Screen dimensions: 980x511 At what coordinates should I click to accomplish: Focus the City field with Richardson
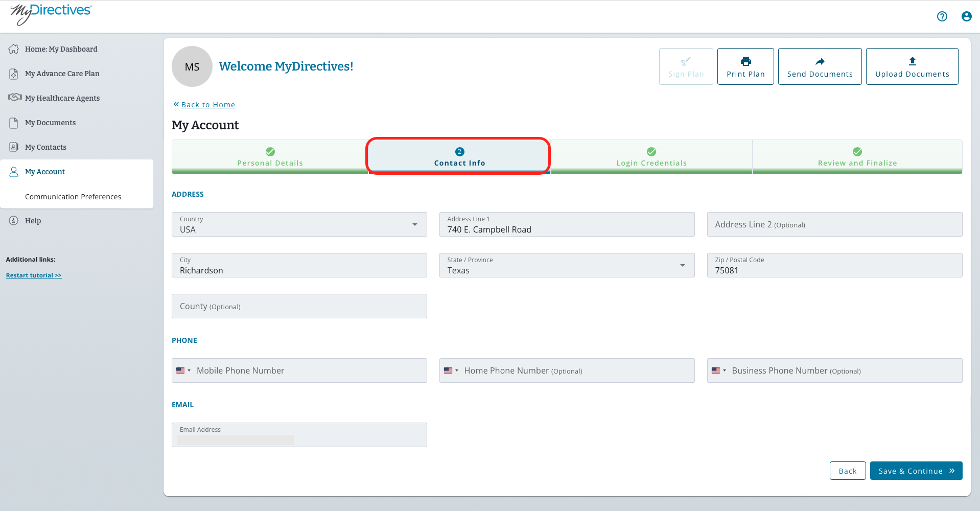299,265
